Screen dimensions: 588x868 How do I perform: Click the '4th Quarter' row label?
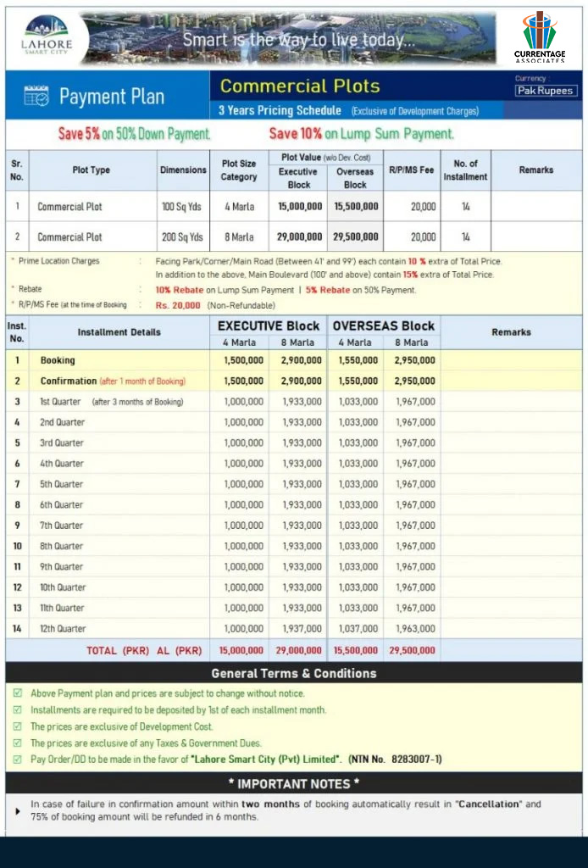(61, 464)
